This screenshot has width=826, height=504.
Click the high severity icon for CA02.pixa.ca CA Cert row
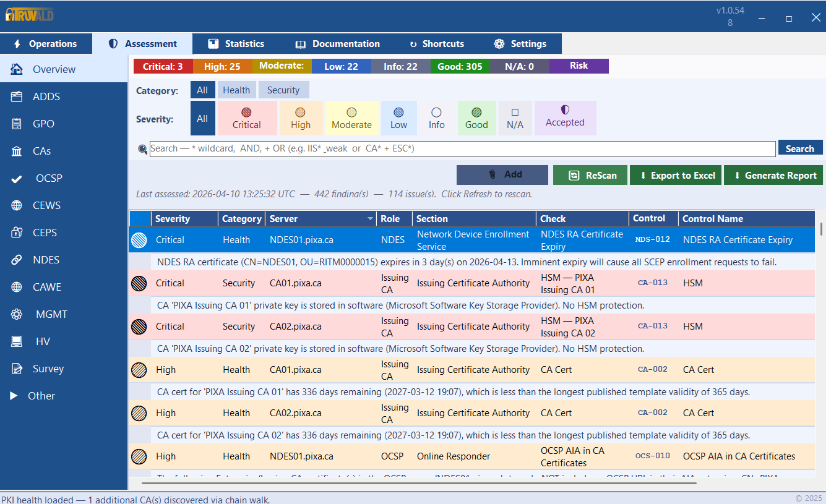(x=139, y=413)
